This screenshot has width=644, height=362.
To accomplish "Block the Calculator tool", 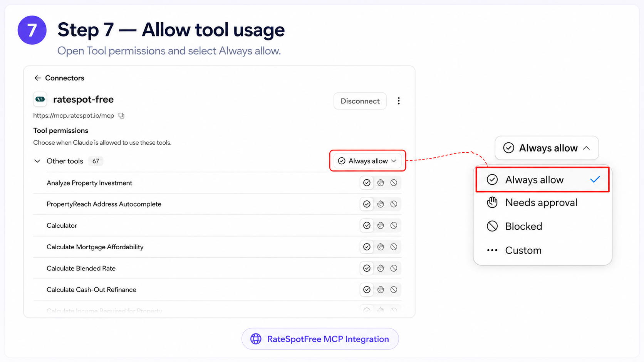I will pos(394,225).
